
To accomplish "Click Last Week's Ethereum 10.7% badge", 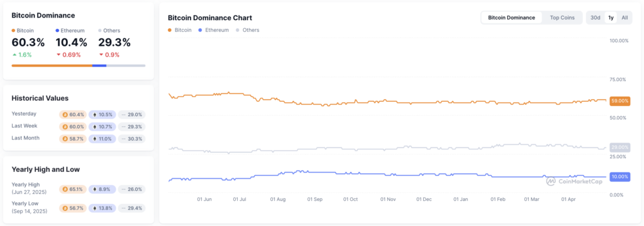I will [x=103, y=127].
